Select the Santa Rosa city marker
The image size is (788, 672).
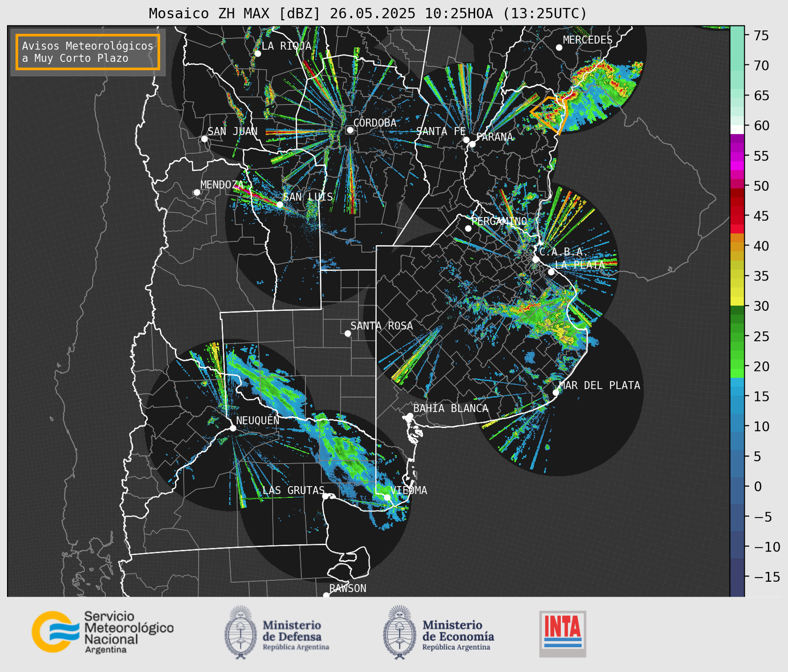tap(348, 333)
